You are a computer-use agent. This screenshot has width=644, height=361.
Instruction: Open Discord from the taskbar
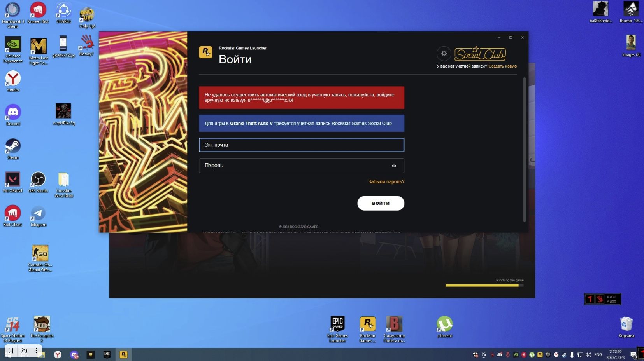pos(74,354)
